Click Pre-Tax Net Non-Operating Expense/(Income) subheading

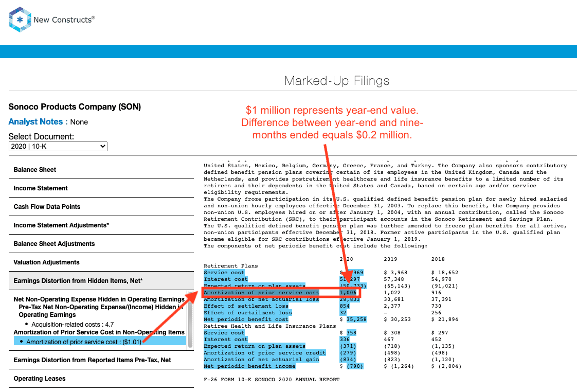point(101,311)
